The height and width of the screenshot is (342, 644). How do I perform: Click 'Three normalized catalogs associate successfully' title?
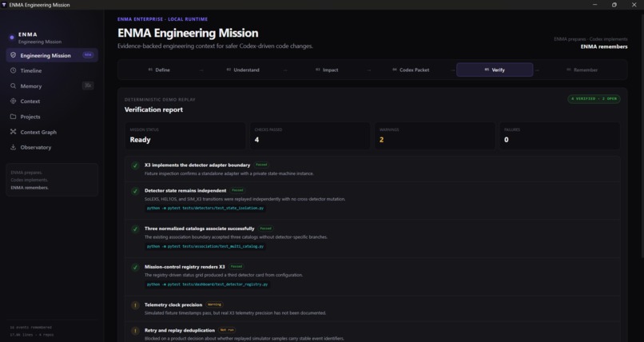[199, 229]
